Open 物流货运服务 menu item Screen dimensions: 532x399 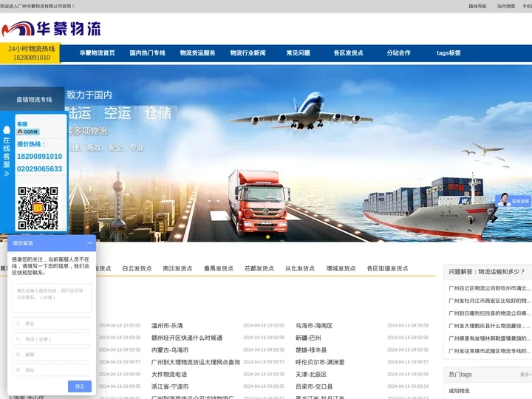click(197, 53)
